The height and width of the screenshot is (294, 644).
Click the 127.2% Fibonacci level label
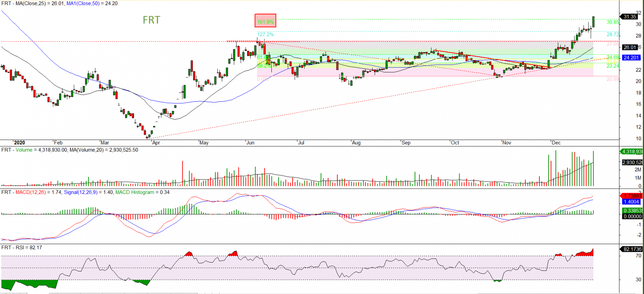265,35
